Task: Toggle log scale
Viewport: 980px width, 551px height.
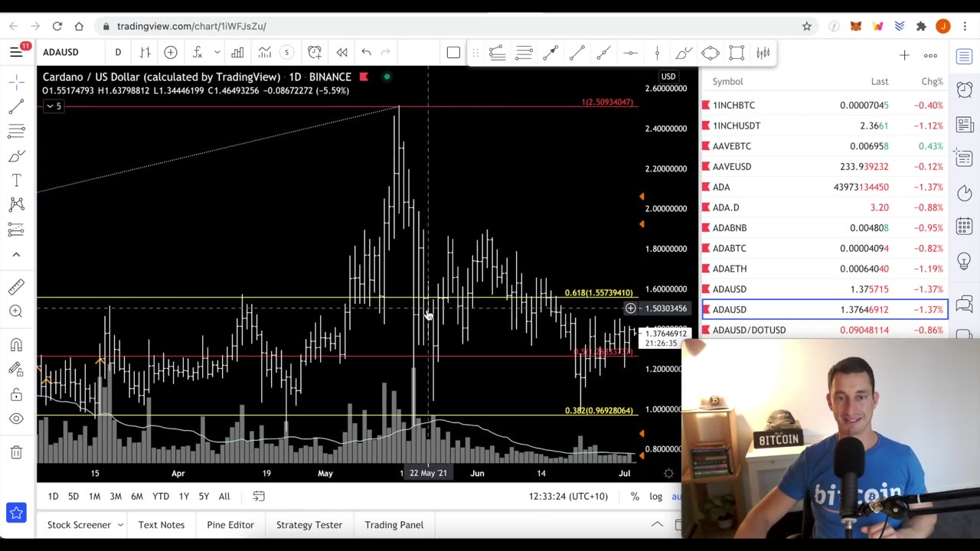Action: (x=655, y=497)
